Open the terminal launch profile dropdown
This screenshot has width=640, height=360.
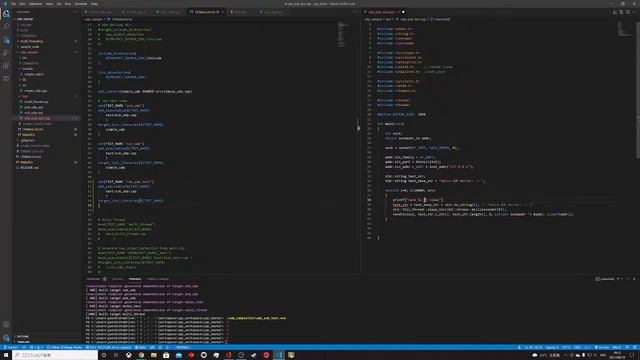tap(622, 279)
